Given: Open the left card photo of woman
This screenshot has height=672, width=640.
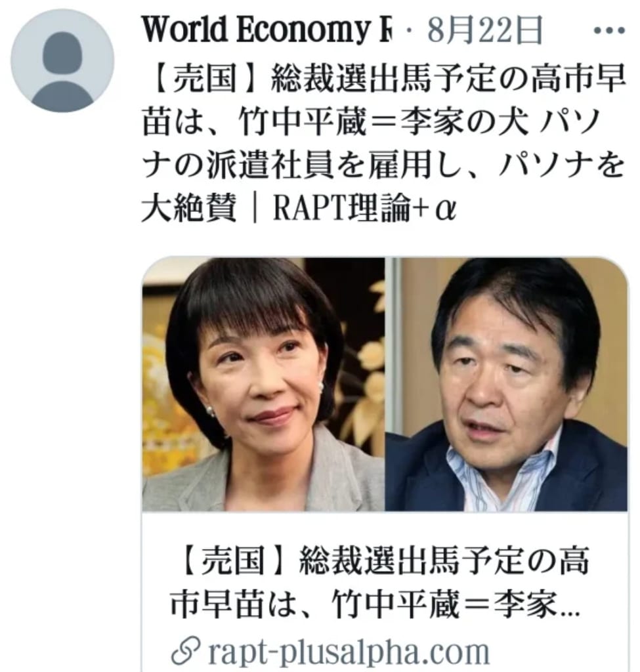Looking at the screenshot, I should coord(263,385).
